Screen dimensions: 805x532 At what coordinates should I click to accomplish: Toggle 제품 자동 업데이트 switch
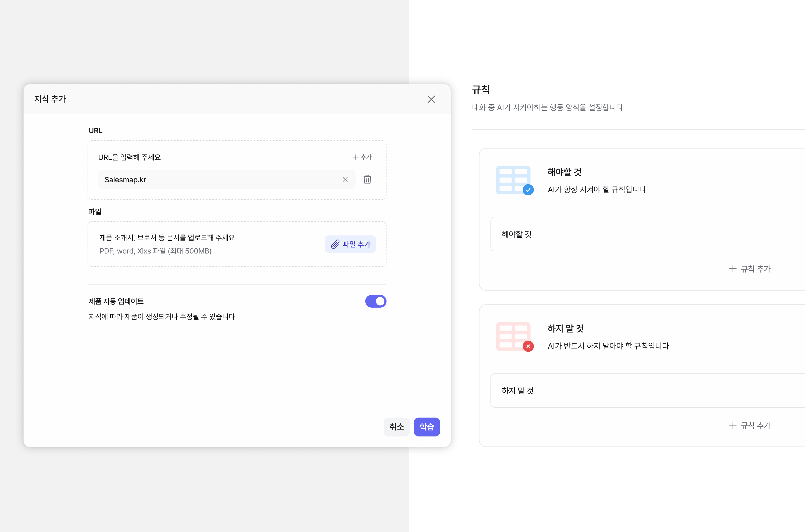point(376,301)
